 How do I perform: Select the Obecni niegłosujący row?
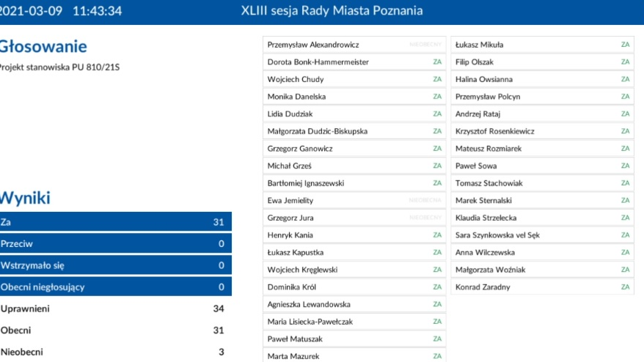point(115,287)
